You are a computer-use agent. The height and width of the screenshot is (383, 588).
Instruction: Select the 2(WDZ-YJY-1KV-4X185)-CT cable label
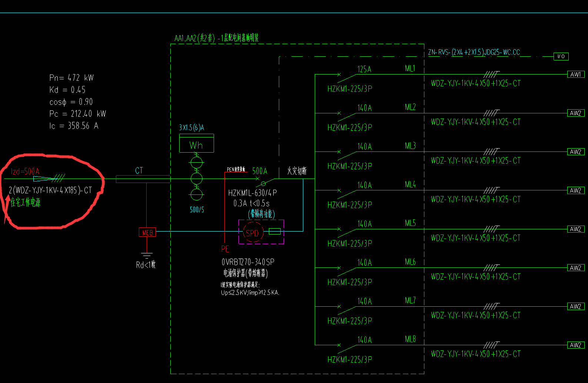(x=50, y=190)
